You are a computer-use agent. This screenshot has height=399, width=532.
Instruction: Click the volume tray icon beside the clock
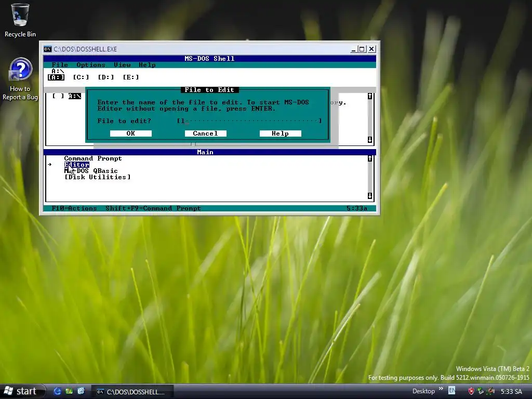(490, 391)
